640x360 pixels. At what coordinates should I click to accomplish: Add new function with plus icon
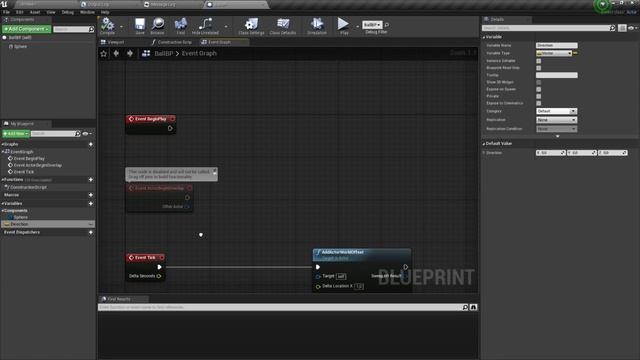[91, 180]
